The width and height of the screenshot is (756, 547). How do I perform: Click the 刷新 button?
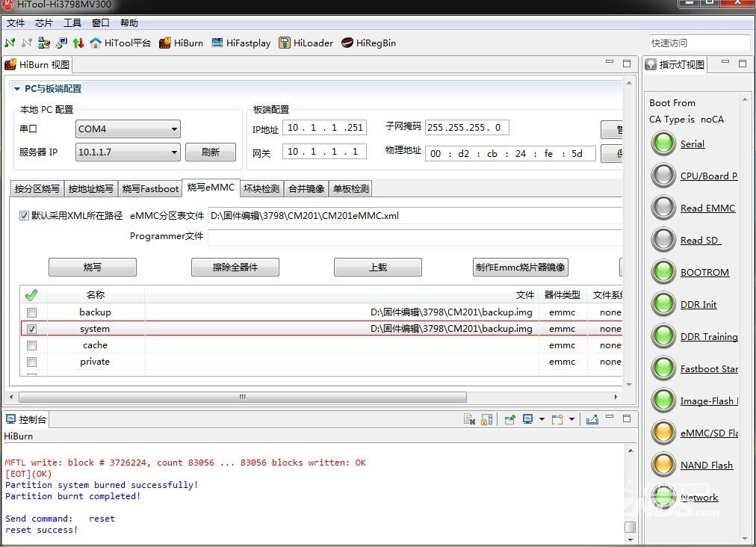211,152
